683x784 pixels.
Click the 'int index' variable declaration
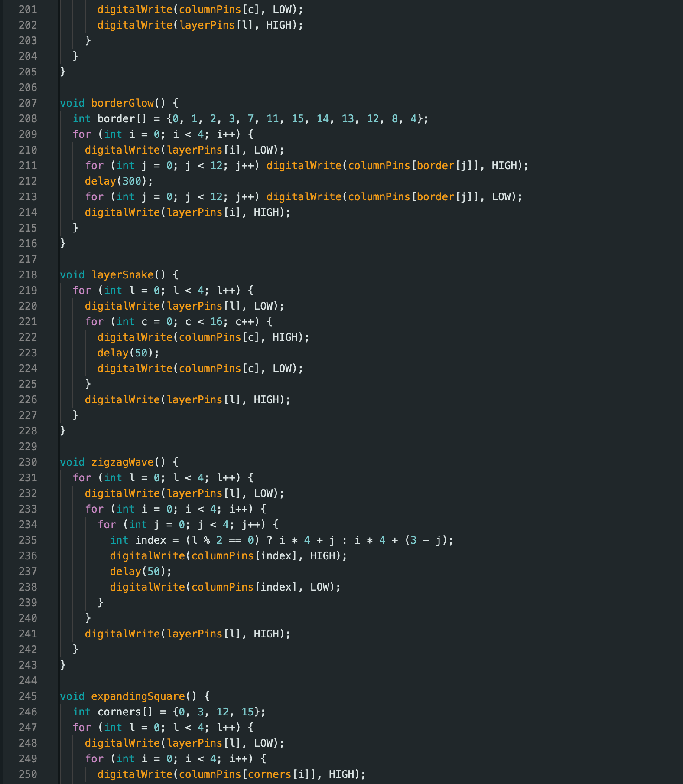pyautogui.click(x=138, y=540)
